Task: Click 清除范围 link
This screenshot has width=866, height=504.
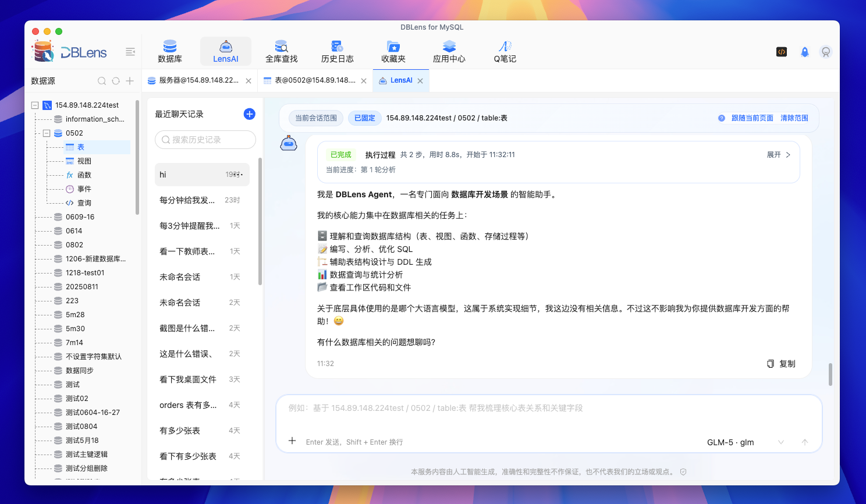Action: coord(794,118)
